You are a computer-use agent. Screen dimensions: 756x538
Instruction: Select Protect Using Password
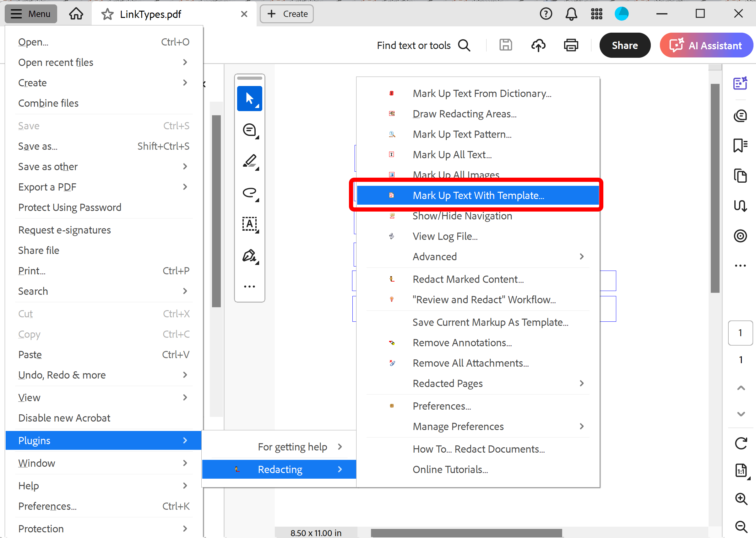103,208
